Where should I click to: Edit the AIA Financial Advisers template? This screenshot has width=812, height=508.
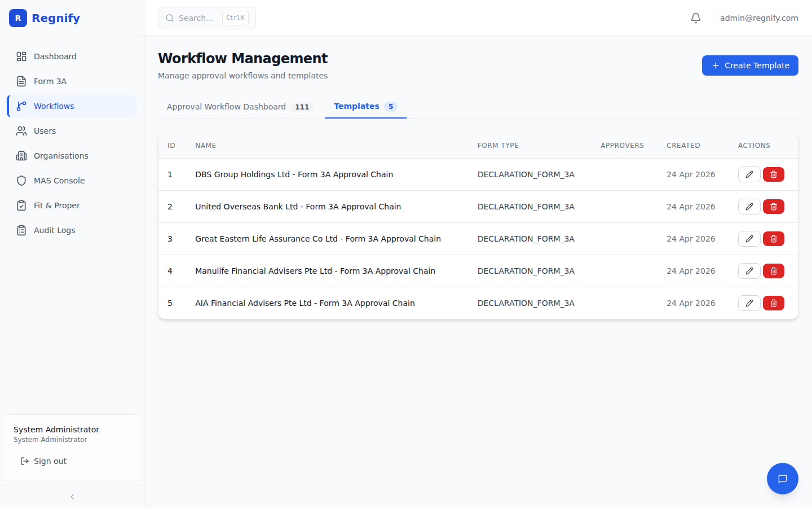[x=749, y=303]
